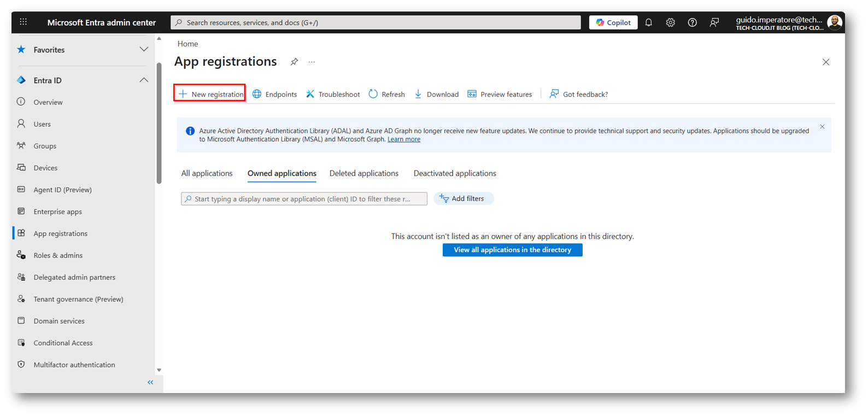Open the app launcher waffle menu
The width and height of the screenshot is (868, 416).
tap(23, 22)
